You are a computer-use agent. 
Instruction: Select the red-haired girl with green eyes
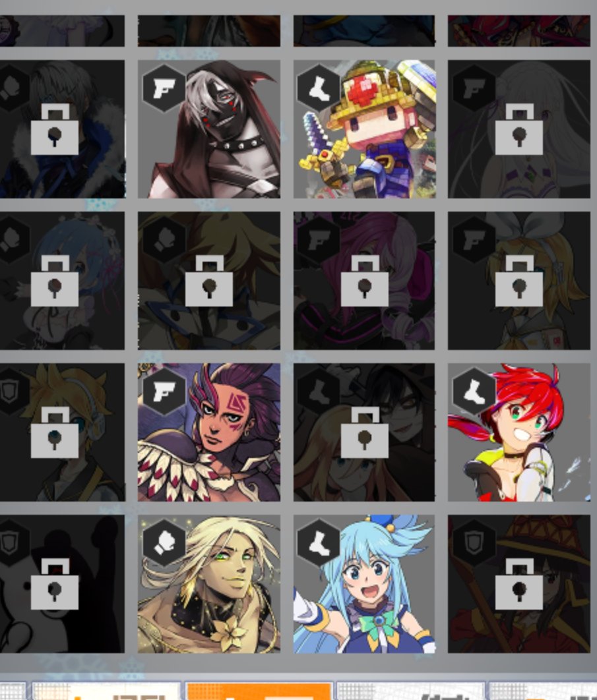click(518, 432)
